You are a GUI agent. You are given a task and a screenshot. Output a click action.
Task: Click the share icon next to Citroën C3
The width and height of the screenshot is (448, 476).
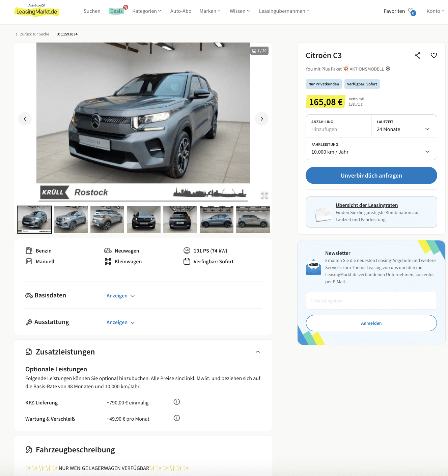pyautogui.click(x=418, y=55)
